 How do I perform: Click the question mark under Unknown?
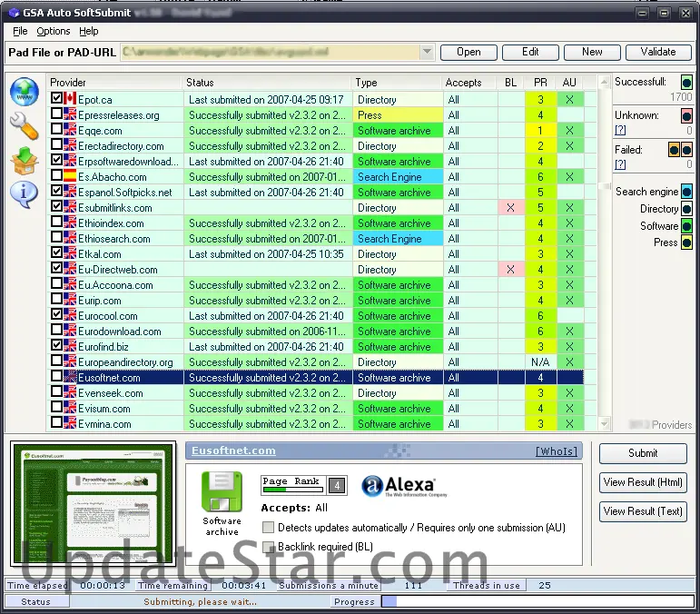pyautogui.click(x=620, y=130)
